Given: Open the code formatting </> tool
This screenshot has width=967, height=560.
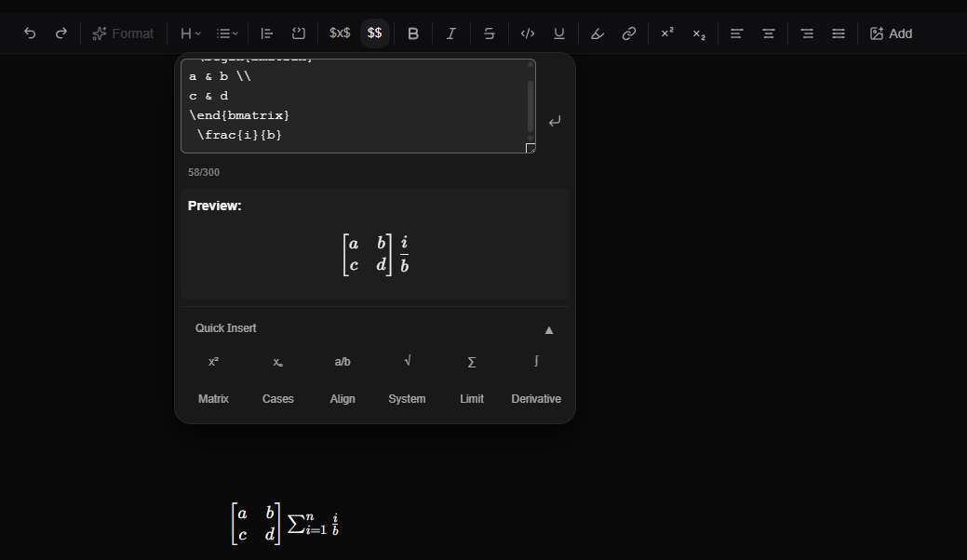Looking at the screenshot, I should click(x=527, y=33).
